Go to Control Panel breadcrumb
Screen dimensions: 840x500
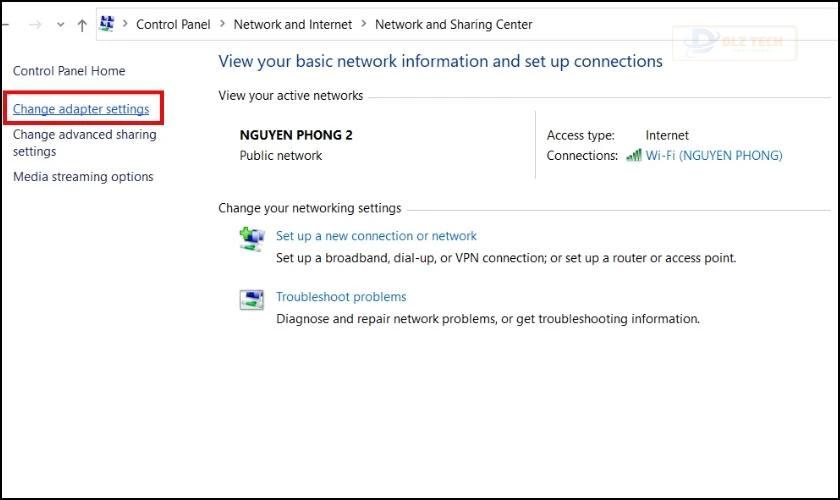tap(173, 25)
